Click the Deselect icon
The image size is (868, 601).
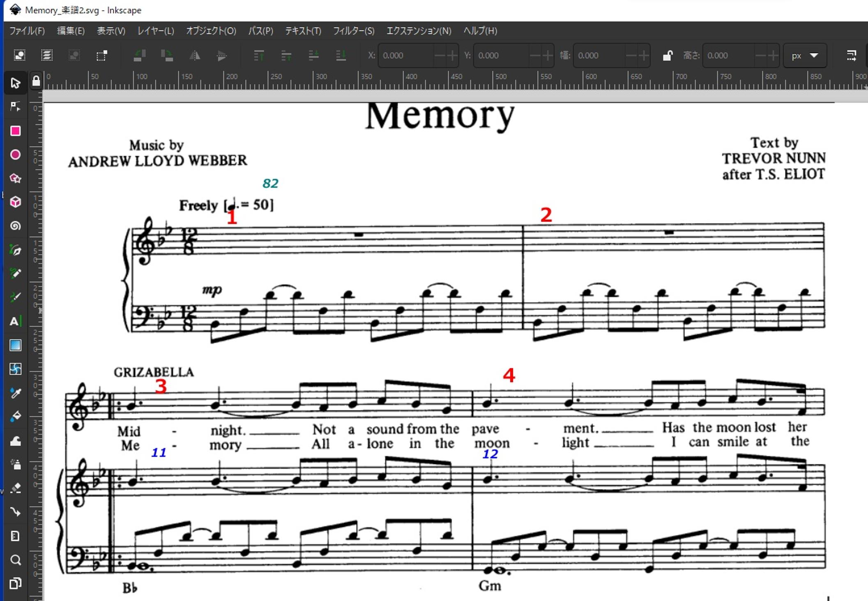[74, 55]
